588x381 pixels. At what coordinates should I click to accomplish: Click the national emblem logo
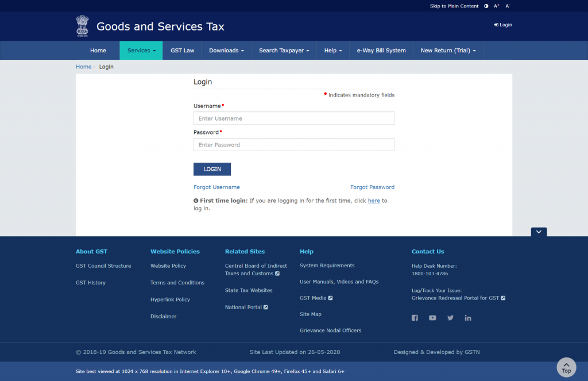pyautogui.click(x=82, y=26)
